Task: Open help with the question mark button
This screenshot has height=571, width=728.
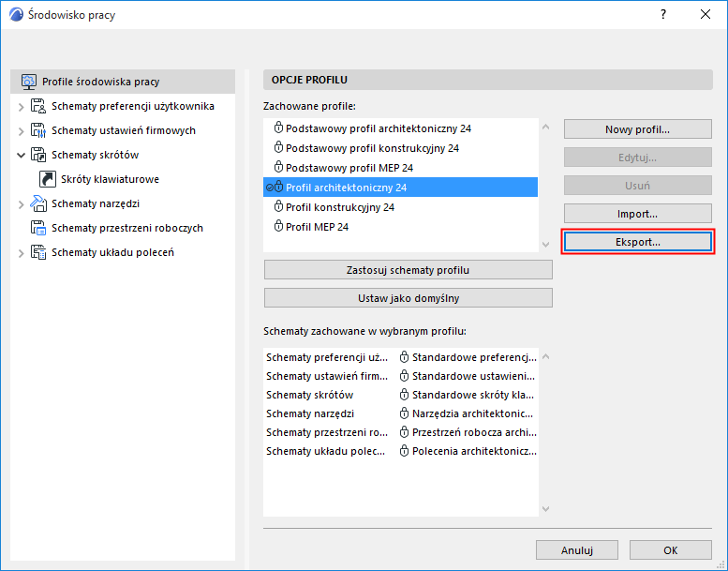Action: 663,14
